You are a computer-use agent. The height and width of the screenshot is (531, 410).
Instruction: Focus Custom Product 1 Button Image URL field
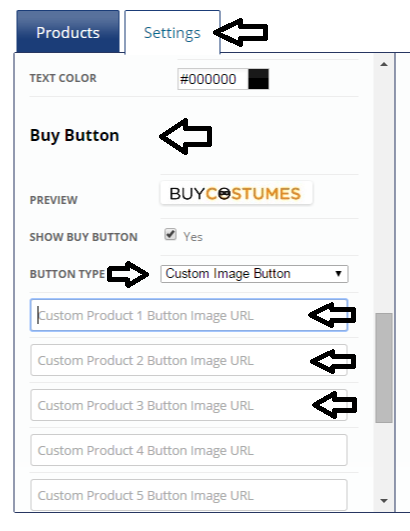click(189, 315)
